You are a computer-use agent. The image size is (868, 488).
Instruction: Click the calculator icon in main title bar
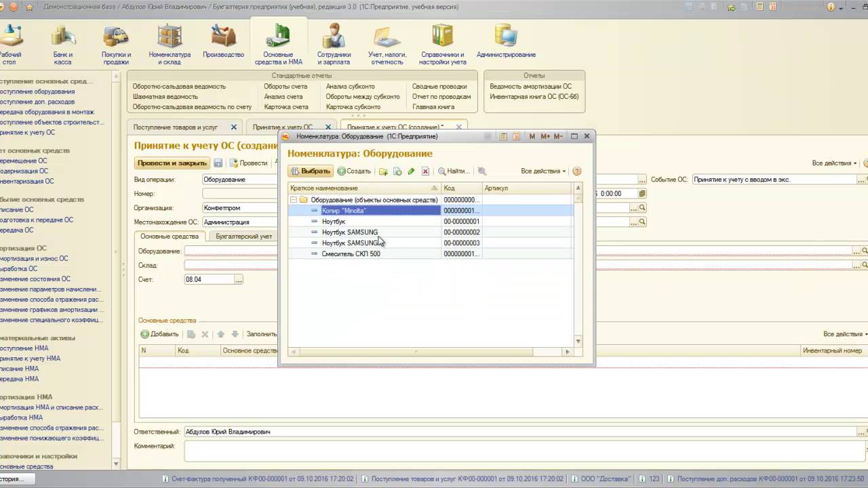[760, 7]
